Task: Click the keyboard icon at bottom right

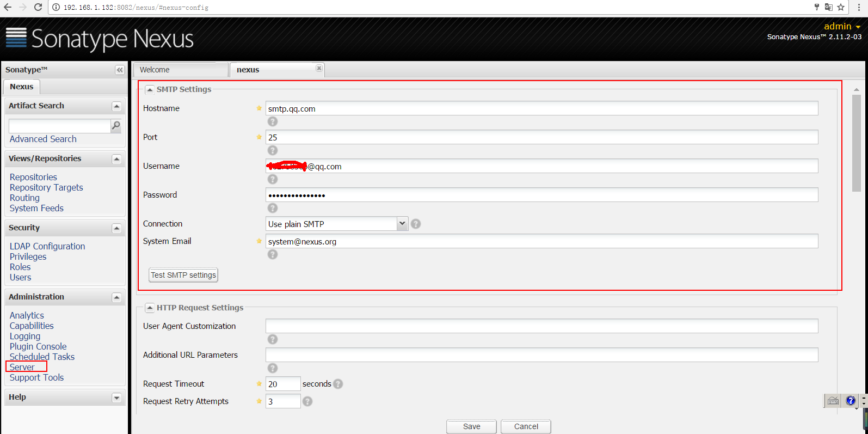Action: pyautogui.click(x=833, y=401)
